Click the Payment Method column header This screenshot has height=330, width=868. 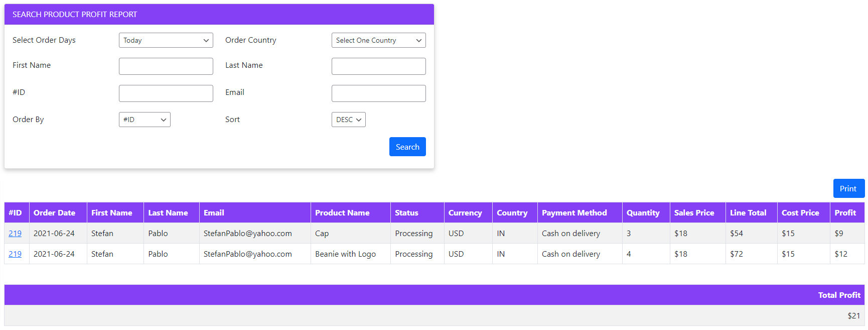coord(574,213)
